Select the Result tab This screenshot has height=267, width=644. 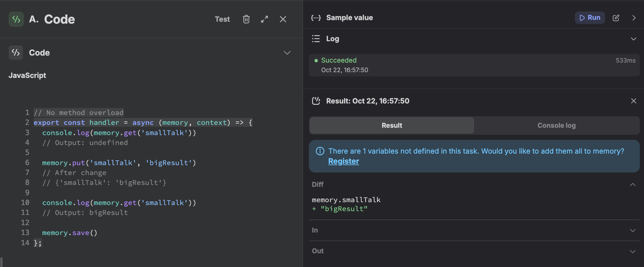coord(392,126)
